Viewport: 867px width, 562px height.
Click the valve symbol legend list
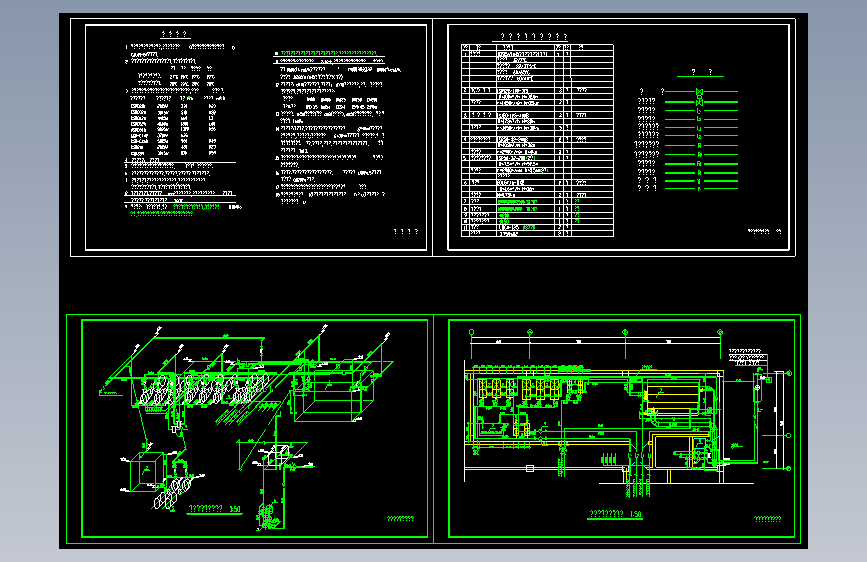pyautogui.click(x=687, y=139)
